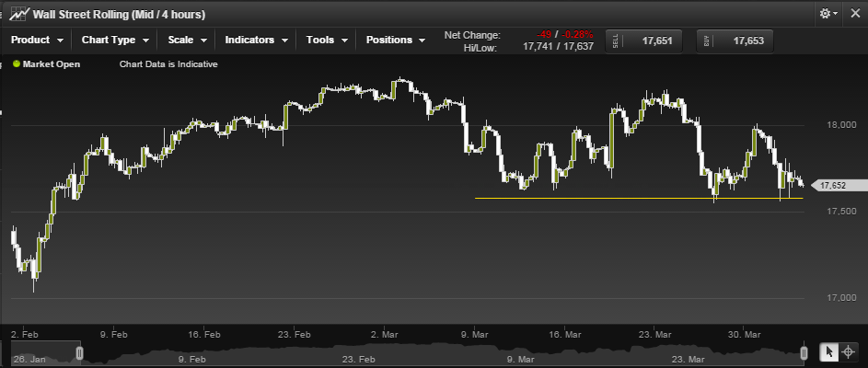Activate the crosshair cursor tool

(x=848, y=351)
